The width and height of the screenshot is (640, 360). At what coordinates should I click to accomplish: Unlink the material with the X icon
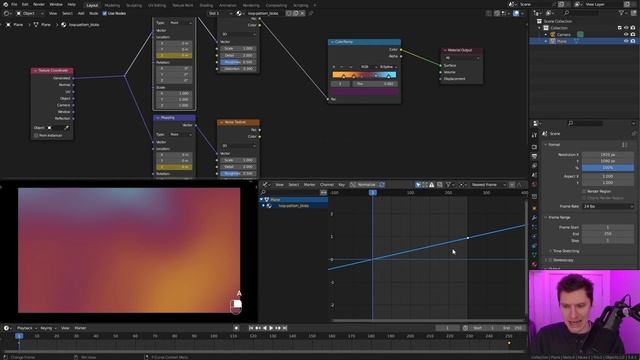(302, 13)
